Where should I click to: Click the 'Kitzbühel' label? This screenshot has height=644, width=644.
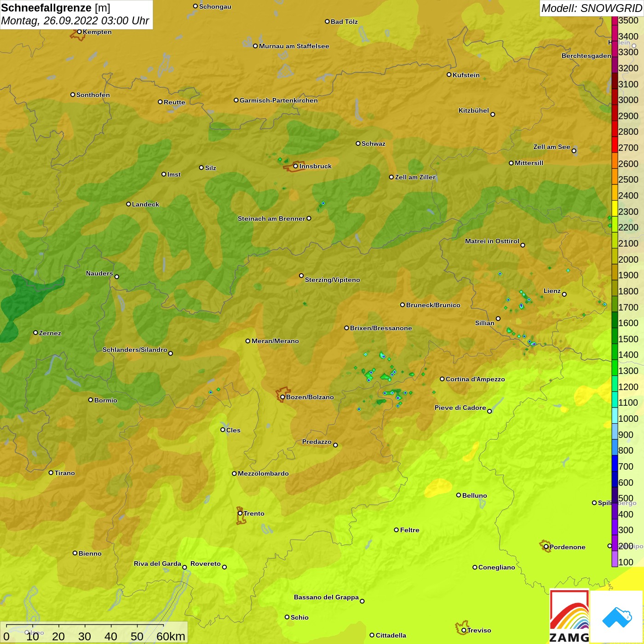pos(474,110)
